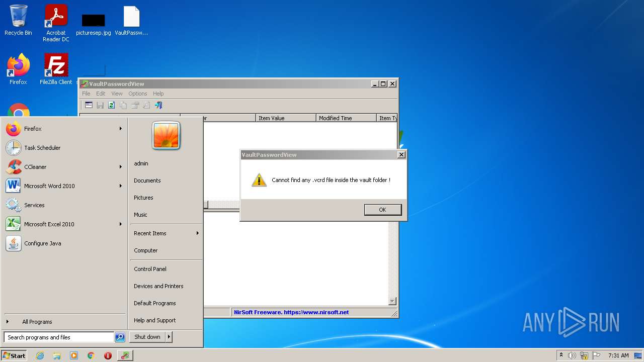Open Computer from Start menu
The width and height of the screenshot is (644, 362).
[x=146, y=250]
